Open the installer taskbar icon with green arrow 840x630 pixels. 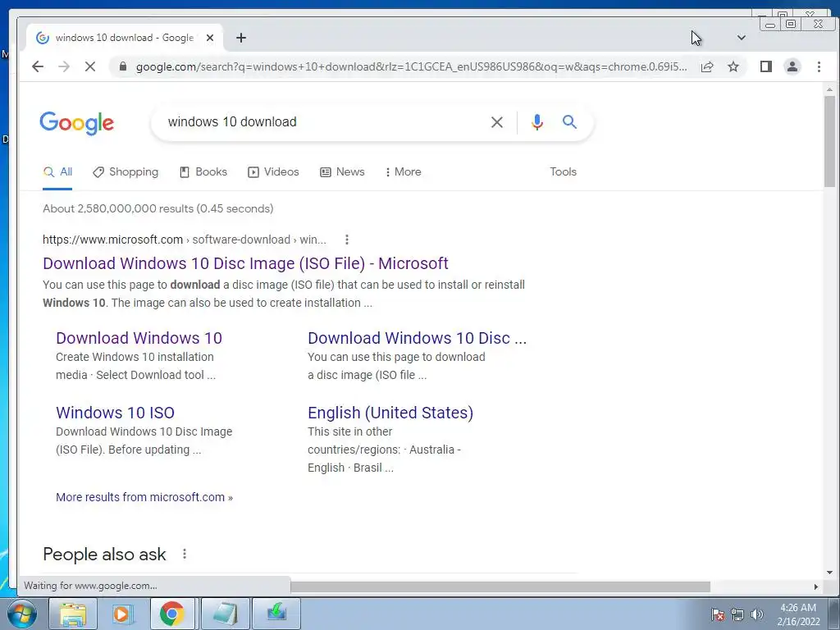tap(276, 614)
